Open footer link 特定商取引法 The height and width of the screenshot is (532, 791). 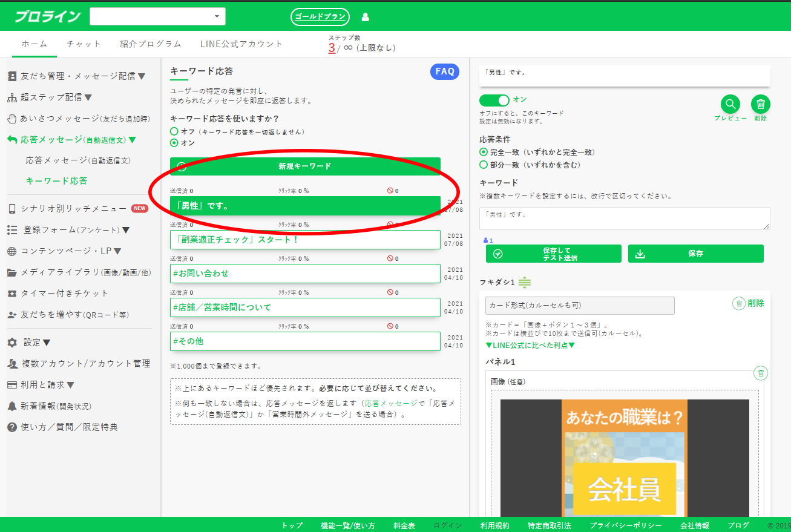pos(549,525)
